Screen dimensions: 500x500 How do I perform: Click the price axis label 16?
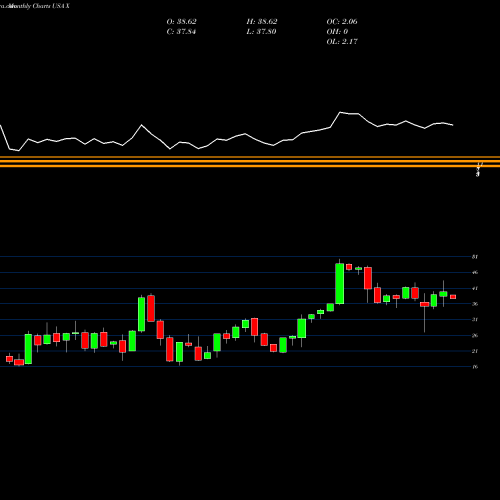[x=475, y=367]
